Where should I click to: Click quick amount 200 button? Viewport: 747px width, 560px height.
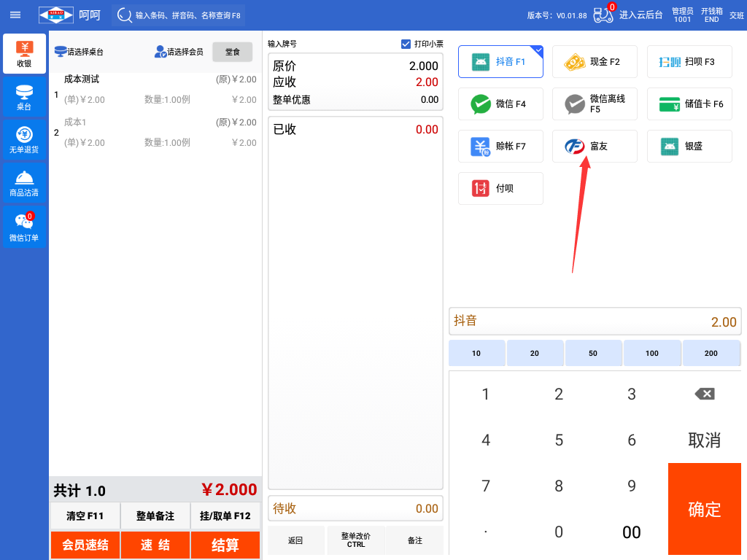coord(711,353)
